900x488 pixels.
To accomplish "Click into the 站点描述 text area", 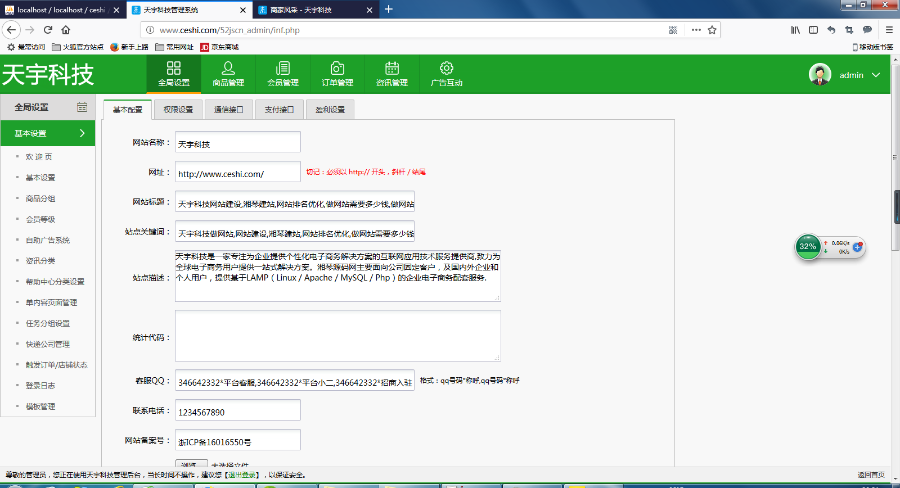I will tap(338, 276).
